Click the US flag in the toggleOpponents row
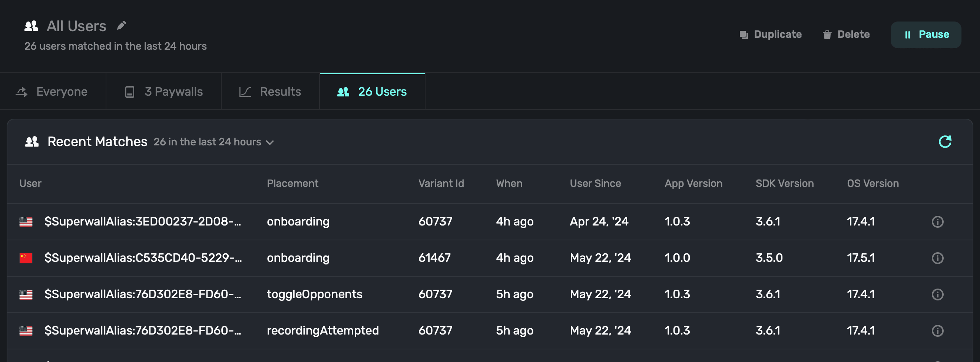The width and height of the screenshot is (980, 362). coord(26,294)
